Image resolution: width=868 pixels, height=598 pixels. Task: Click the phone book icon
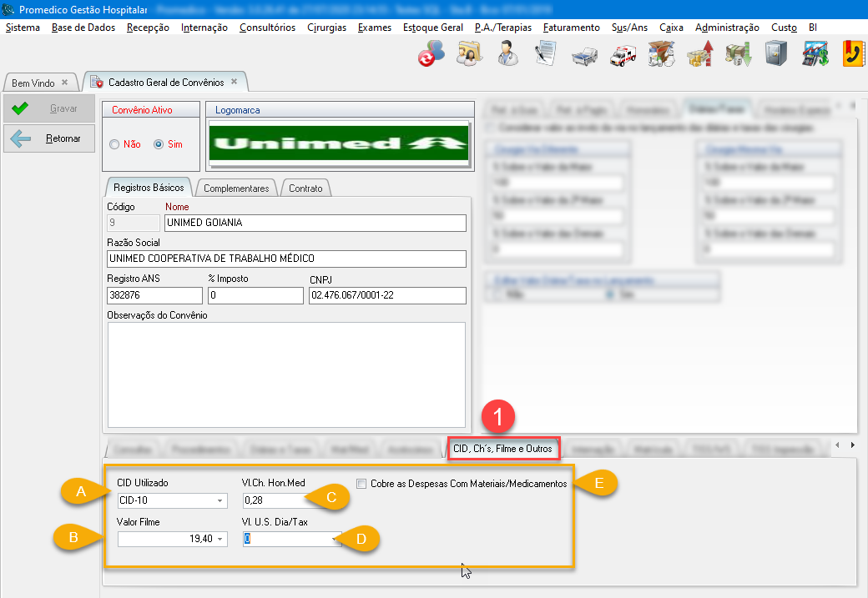pyautogui.click(x=853, y=53)
